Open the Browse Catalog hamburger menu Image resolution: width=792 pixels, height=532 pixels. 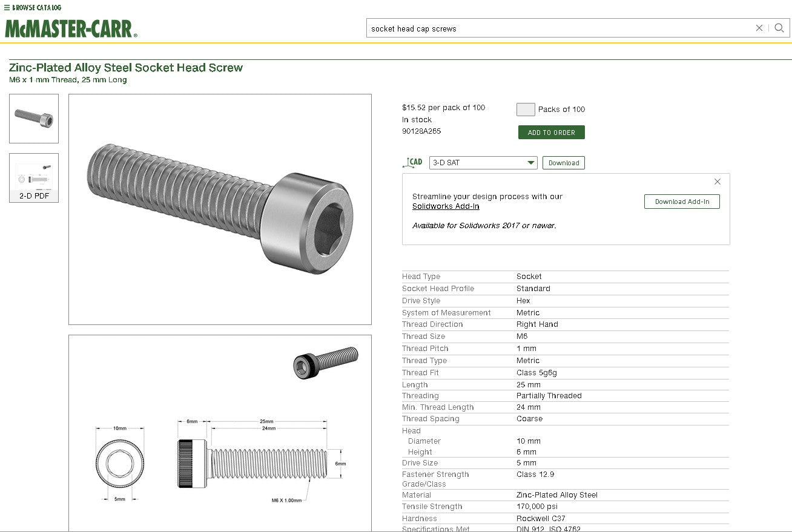coord(33,8)
